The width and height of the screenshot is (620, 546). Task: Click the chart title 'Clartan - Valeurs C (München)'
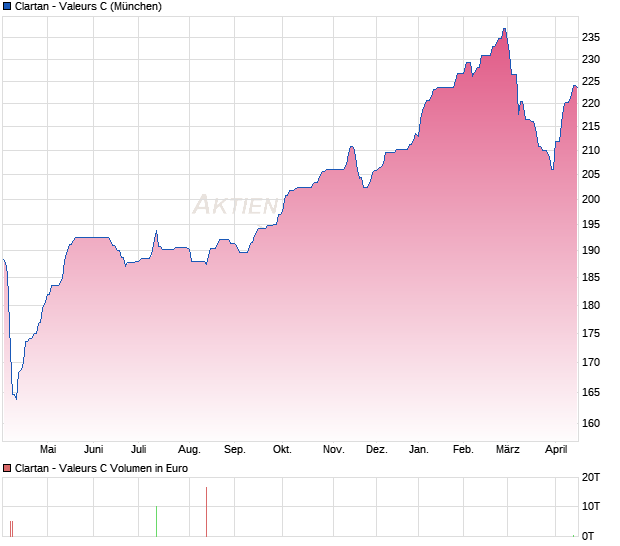point(88,6)
